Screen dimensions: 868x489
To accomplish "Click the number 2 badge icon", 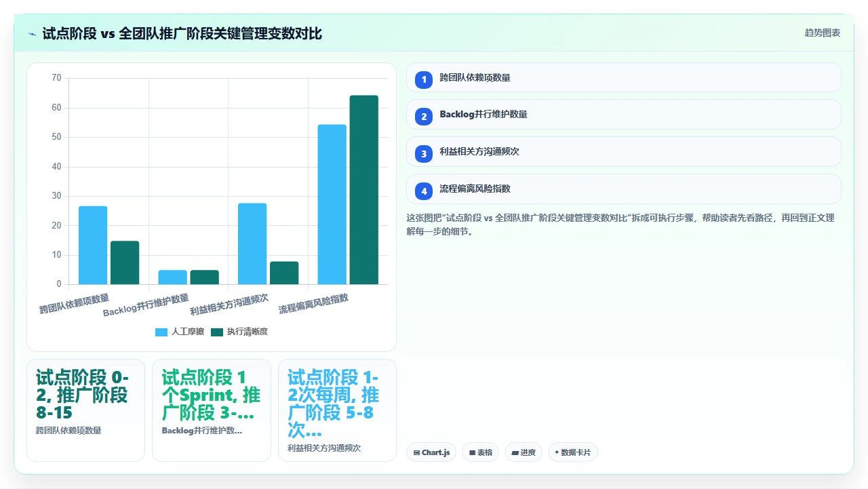I will pyautogui.click(x=424, y=117).
